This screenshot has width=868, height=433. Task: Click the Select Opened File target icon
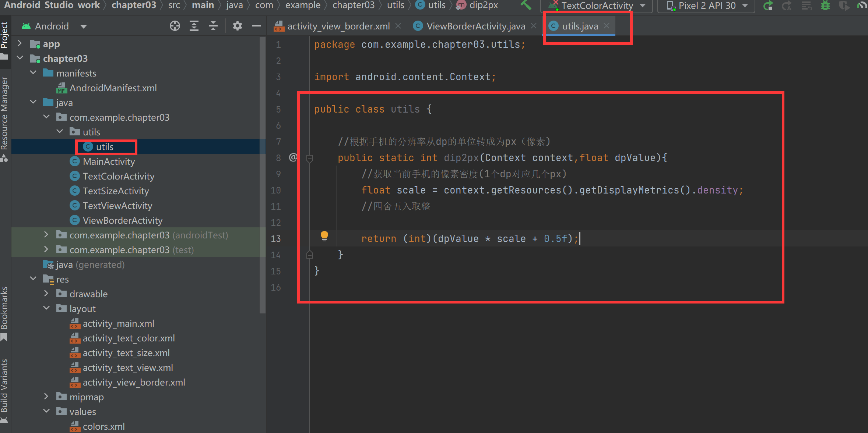click(175, 26)
